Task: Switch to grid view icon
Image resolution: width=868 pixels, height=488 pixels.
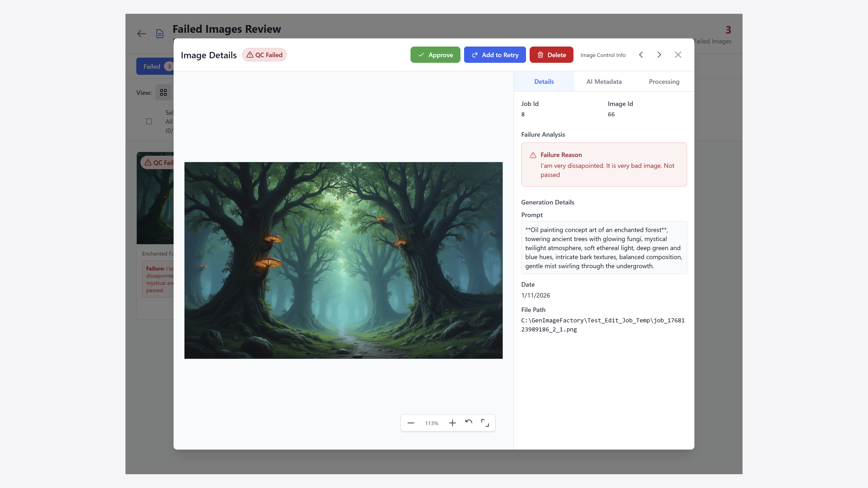Action: pyautogui.click(x=163, y=93)
